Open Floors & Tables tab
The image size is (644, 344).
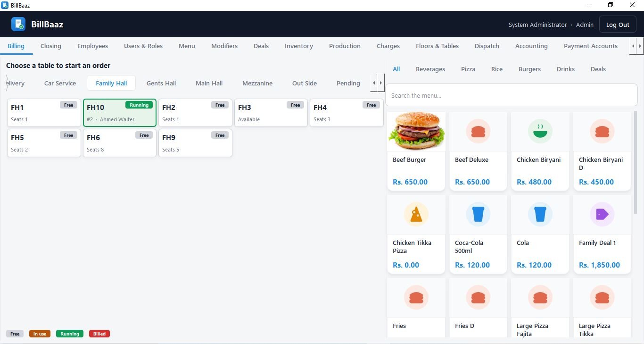[437, 46]
